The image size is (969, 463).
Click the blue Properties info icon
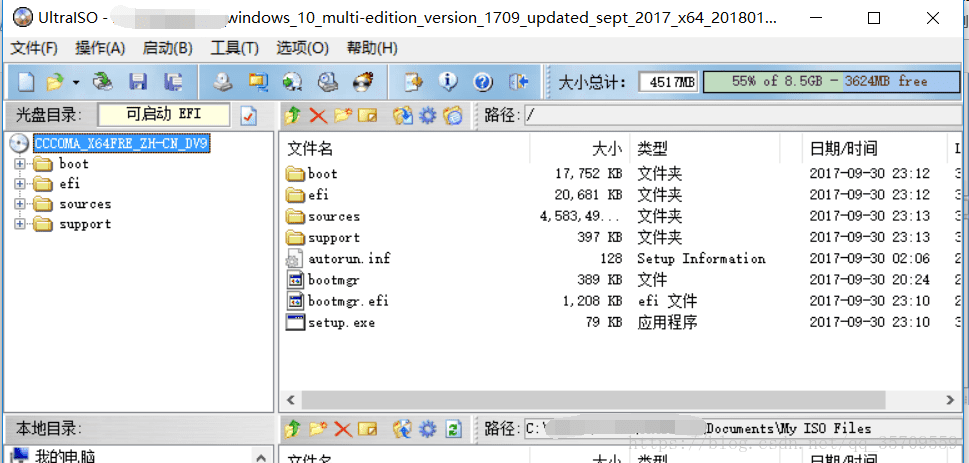click(447, 81)
